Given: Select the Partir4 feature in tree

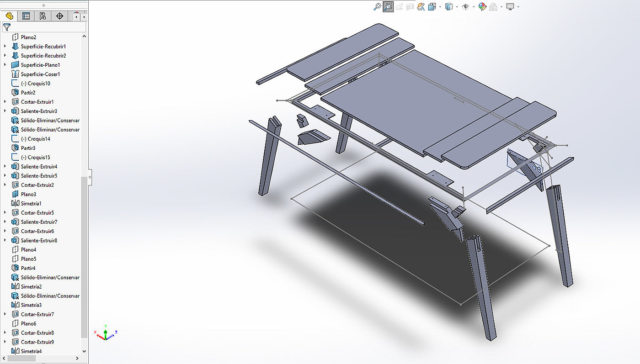Looking at the screenshot, I should 28,268.
